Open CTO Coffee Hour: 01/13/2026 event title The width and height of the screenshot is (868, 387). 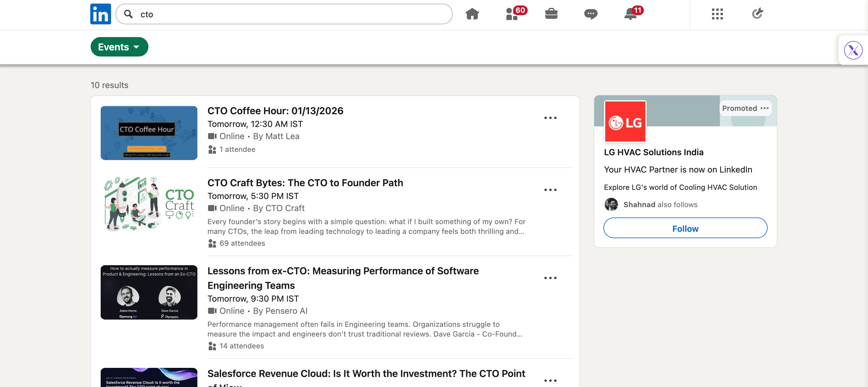[x=275, y=111]
